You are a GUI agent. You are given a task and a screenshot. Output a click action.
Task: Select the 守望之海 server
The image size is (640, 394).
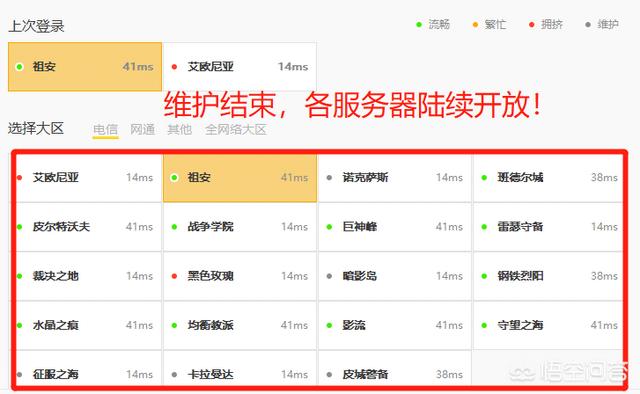pos(548,325)
